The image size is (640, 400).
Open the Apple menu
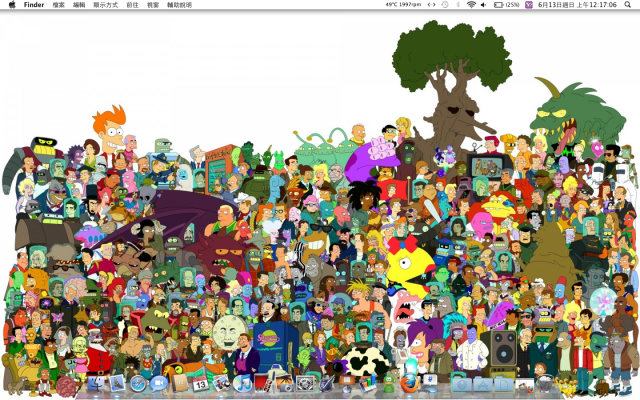coord(12,5)
